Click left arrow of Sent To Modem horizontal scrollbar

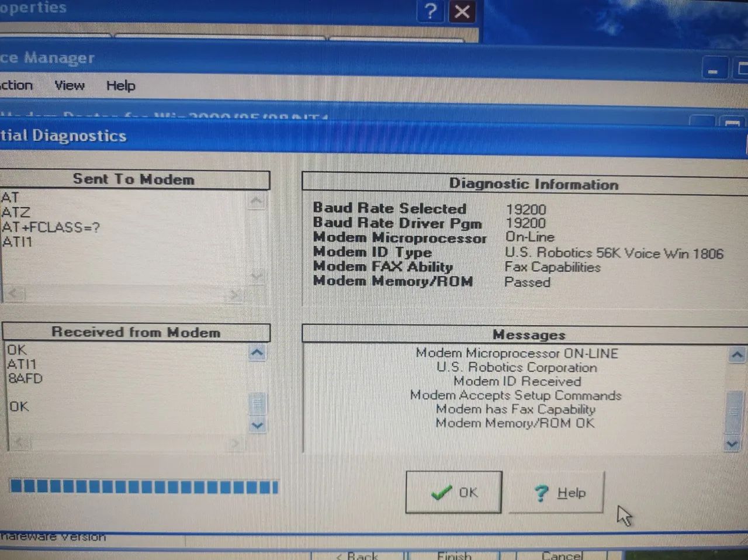(x=14, y=293)
